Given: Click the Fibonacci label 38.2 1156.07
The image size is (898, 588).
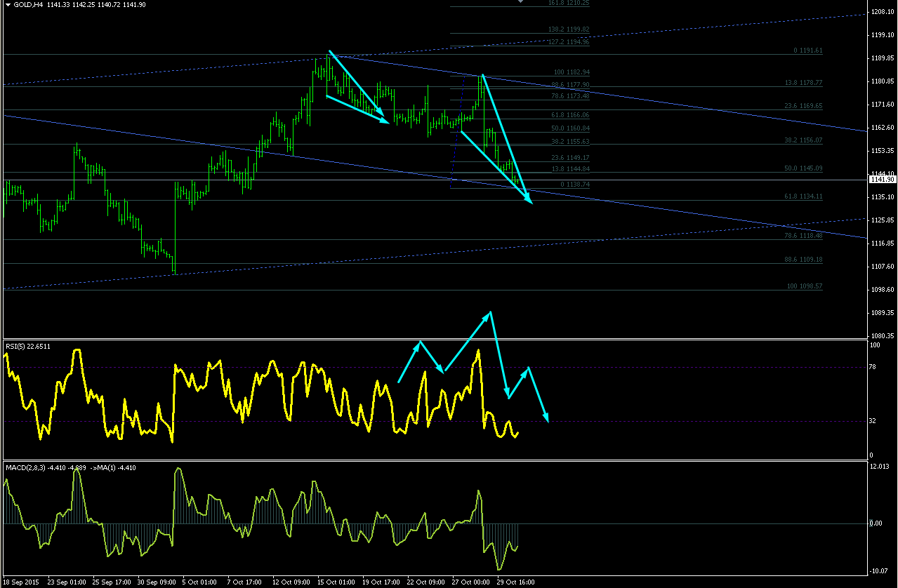Looking at the screenshot, I should (803, 140).
